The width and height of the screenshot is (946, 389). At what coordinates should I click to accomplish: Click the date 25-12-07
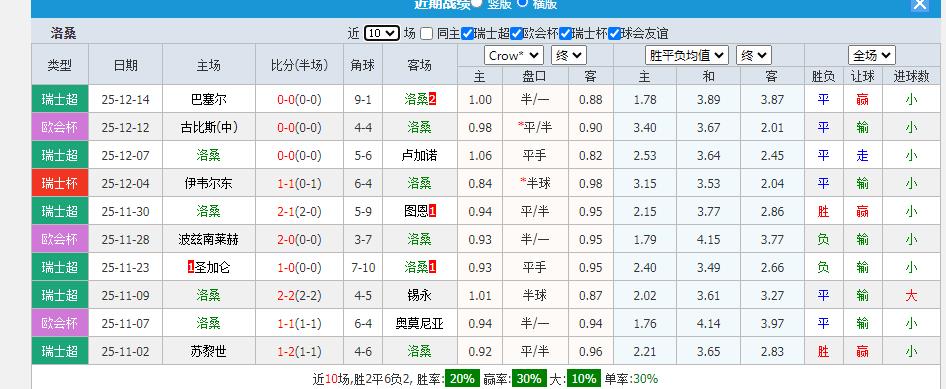pos(125,156)
